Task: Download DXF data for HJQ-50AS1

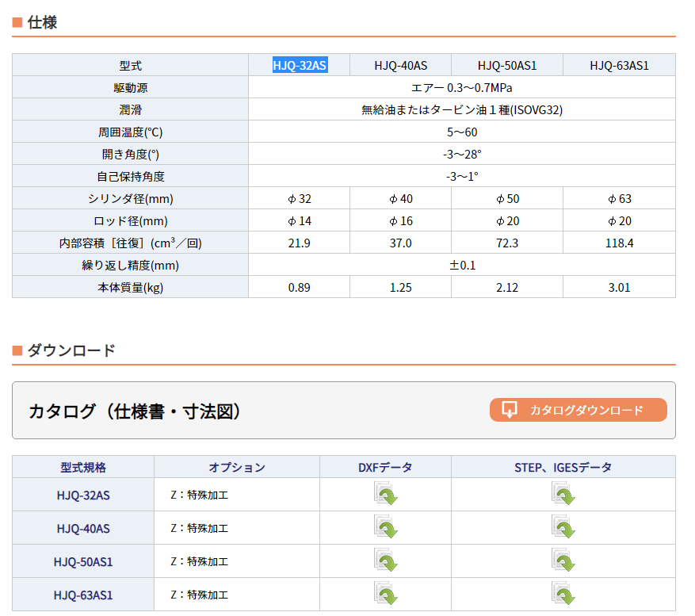Action: (x=385, y=561)
